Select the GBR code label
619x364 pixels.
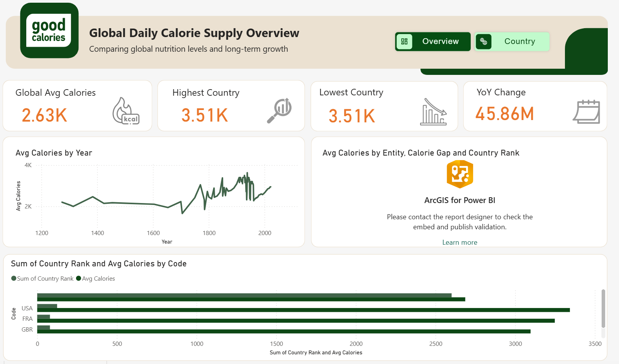27,329
